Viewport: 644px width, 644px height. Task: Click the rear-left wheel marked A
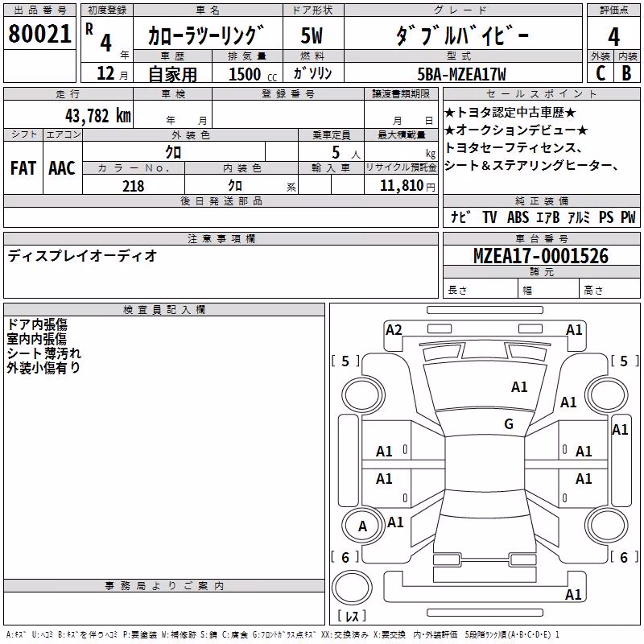tap(363, 526)
